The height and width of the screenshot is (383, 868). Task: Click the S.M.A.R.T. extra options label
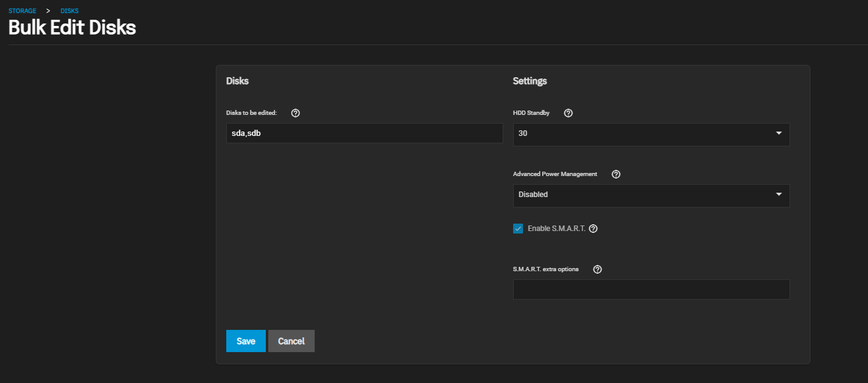tap(546, 269)
